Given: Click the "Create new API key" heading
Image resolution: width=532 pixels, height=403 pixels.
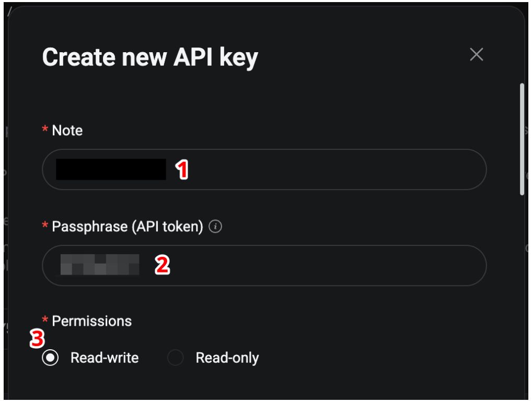Looking at the screenshot, I should 149,57.
